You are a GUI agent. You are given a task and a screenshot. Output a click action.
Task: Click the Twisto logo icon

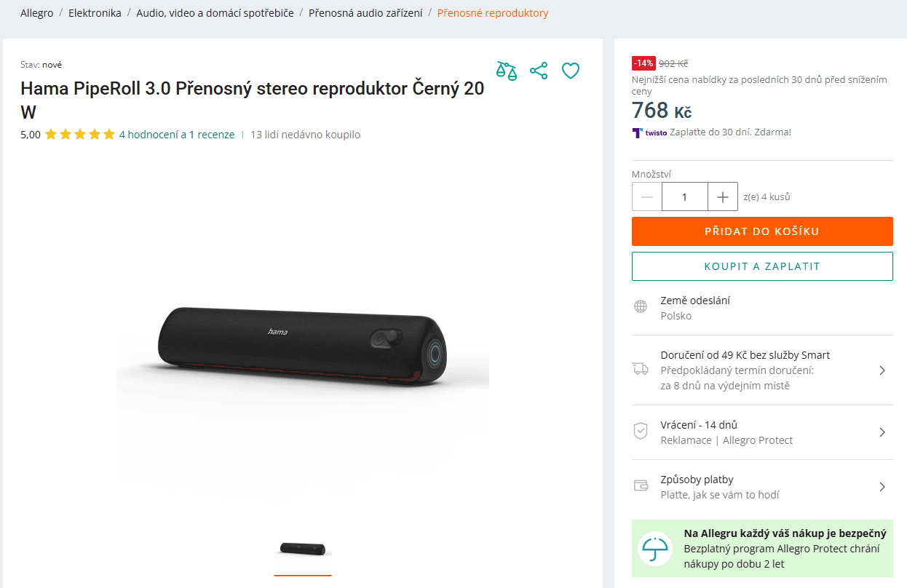click(638, 132)
